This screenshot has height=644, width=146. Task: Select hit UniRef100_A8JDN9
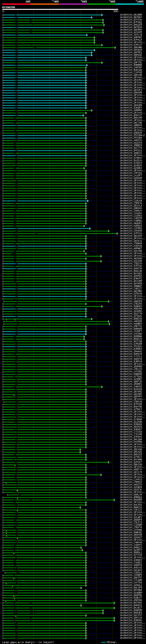click(131, 15)
